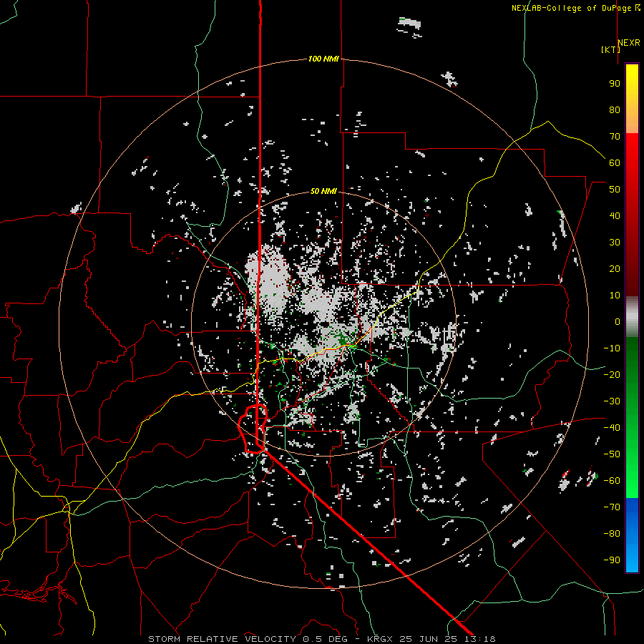The height and width of the screenshot is (644, 644).
Task: Click the "0.5 DEG" elevation text
Action: coord(326,639)
